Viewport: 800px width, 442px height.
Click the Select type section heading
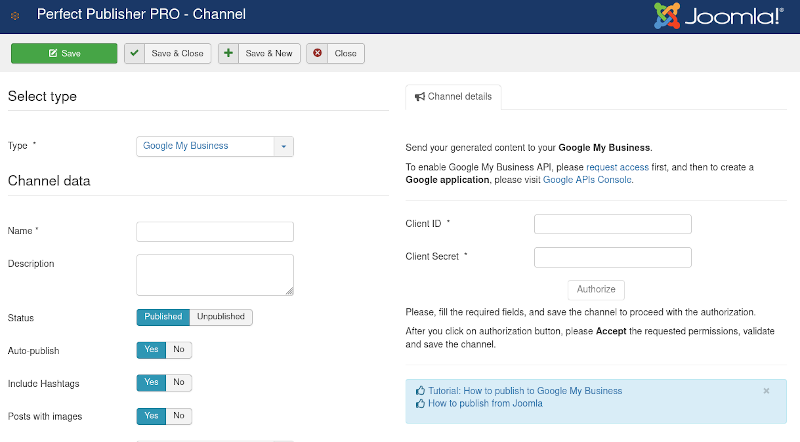click(x=42, y=96)
